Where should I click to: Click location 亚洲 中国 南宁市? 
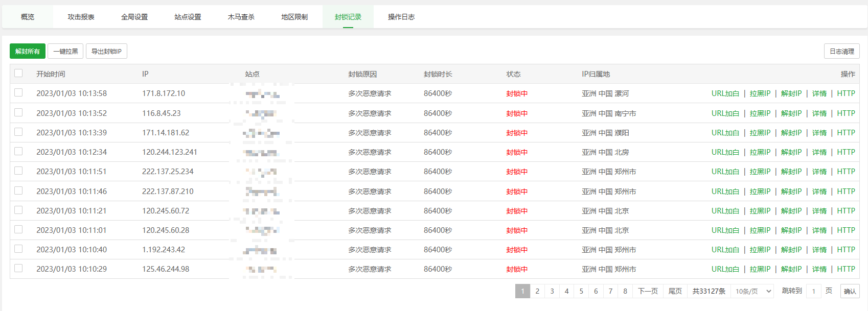(609, 113)
